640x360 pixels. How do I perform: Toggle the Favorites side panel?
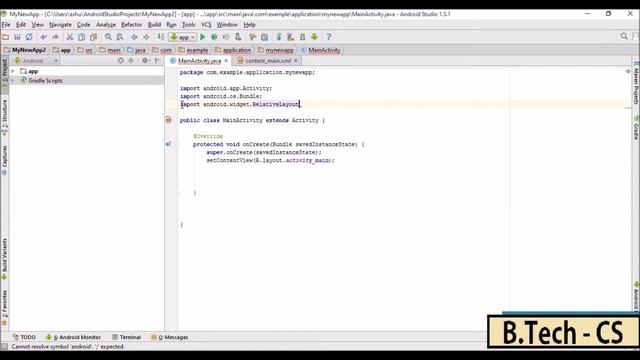pyautogui.click(x=4, y=308)
